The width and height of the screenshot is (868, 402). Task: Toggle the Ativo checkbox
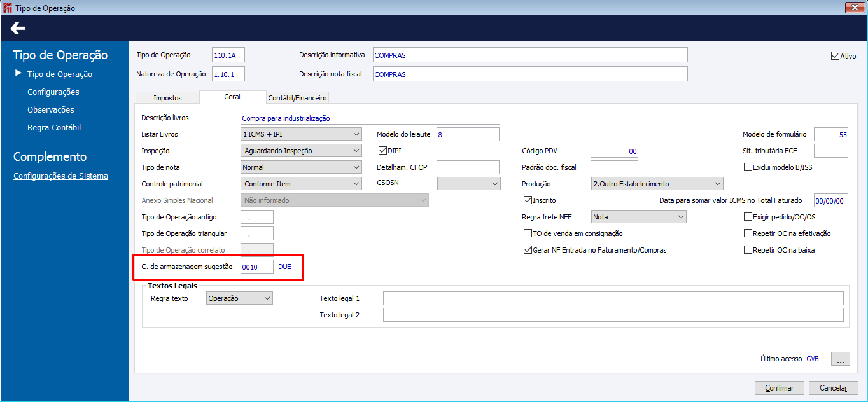pyautogui.click(x=835, y=56)
